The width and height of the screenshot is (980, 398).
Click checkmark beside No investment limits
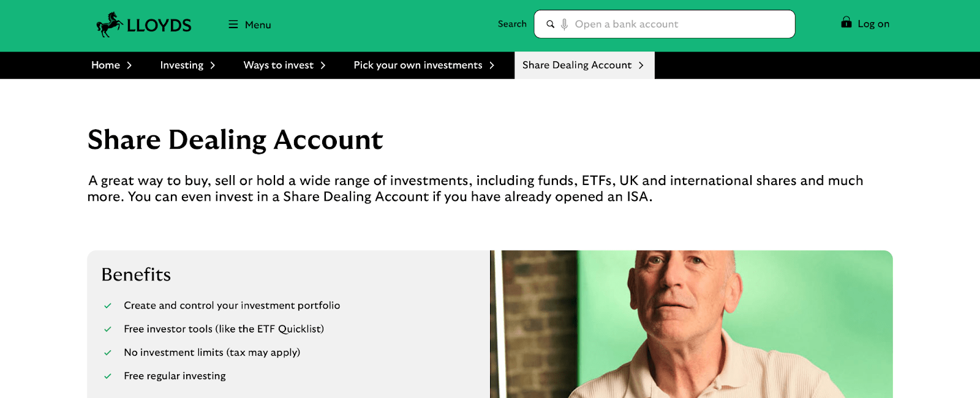108,353
